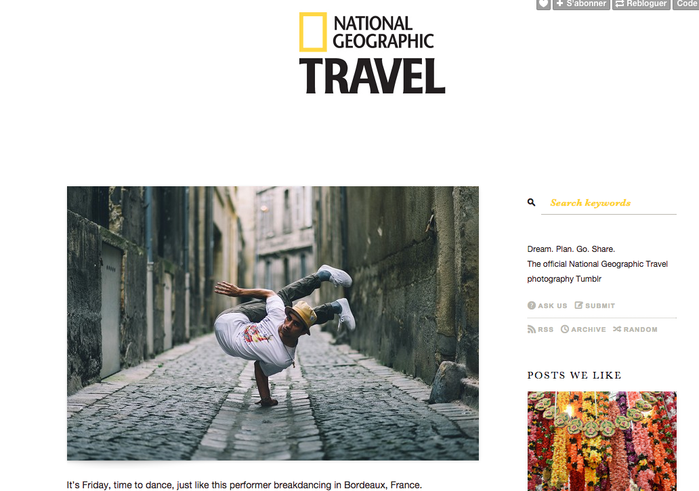The width and height of the screenshot is (699, 491).
Task: Click the National Geographic yellow frame logo
Action: 312,32
